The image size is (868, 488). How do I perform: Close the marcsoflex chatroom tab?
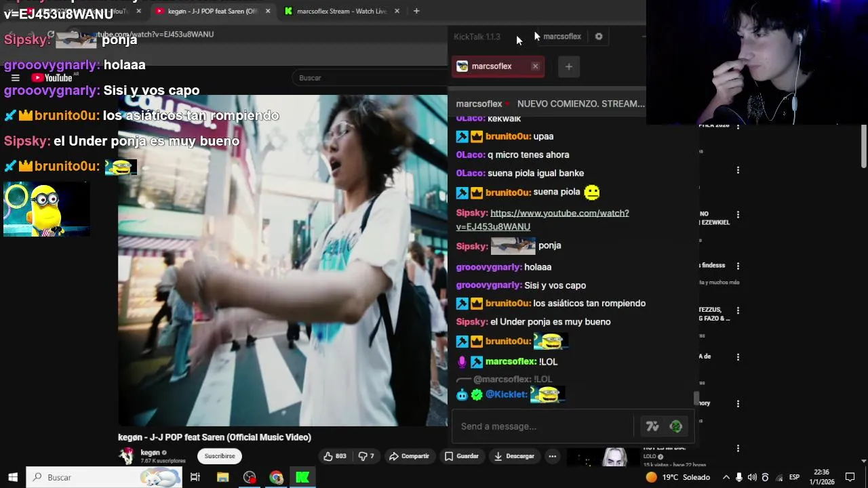coord(535,66)
